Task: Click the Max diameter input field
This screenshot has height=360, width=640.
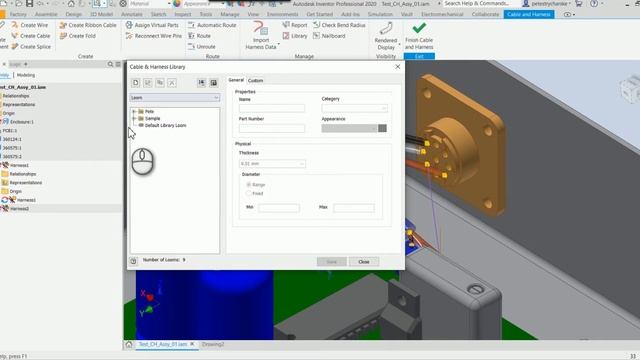Action: tap(353, 208)
